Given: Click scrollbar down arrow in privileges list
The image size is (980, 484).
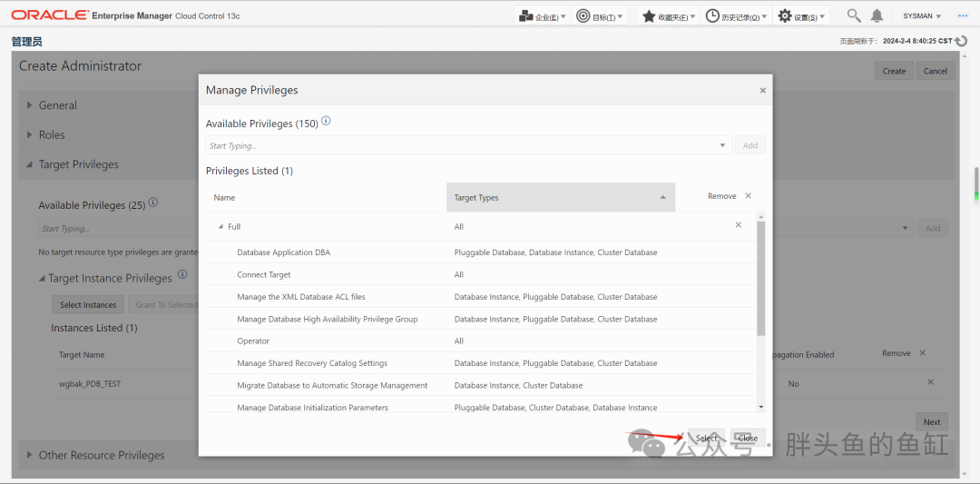Looking at the screenshot, I should pyautogui.click(x=760, y=407).
